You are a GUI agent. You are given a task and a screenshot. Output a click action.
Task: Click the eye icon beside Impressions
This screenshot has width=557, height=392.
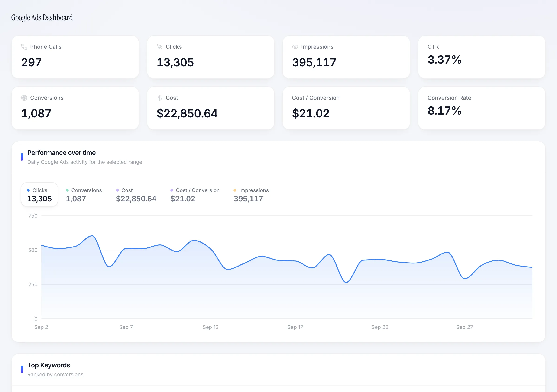tap(295, 47)
